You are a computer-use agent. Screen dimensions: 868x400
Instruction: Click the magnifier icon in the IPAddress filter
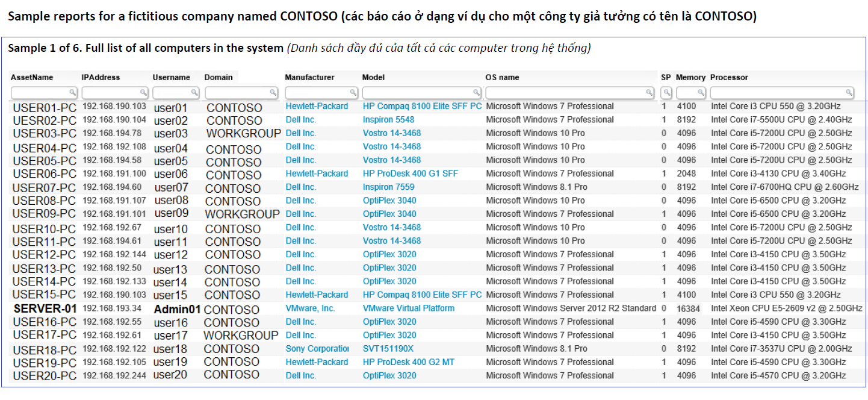(144, 93)
